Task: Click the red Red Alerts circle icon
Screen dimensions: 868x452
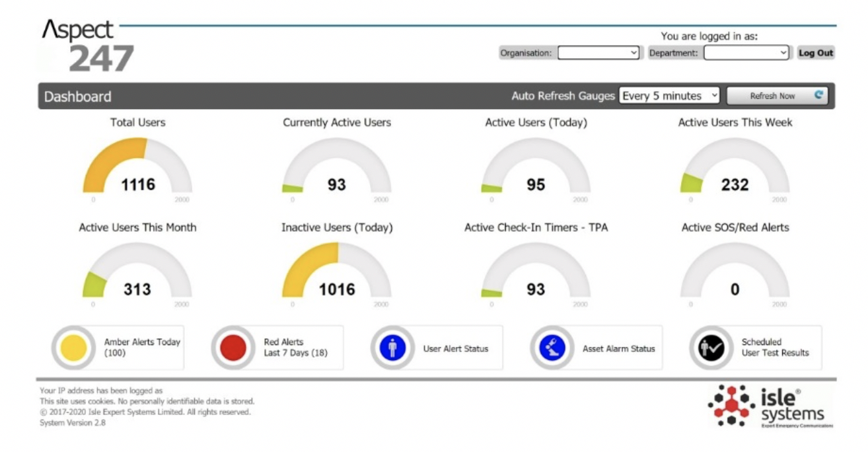Action: (233, 348)
